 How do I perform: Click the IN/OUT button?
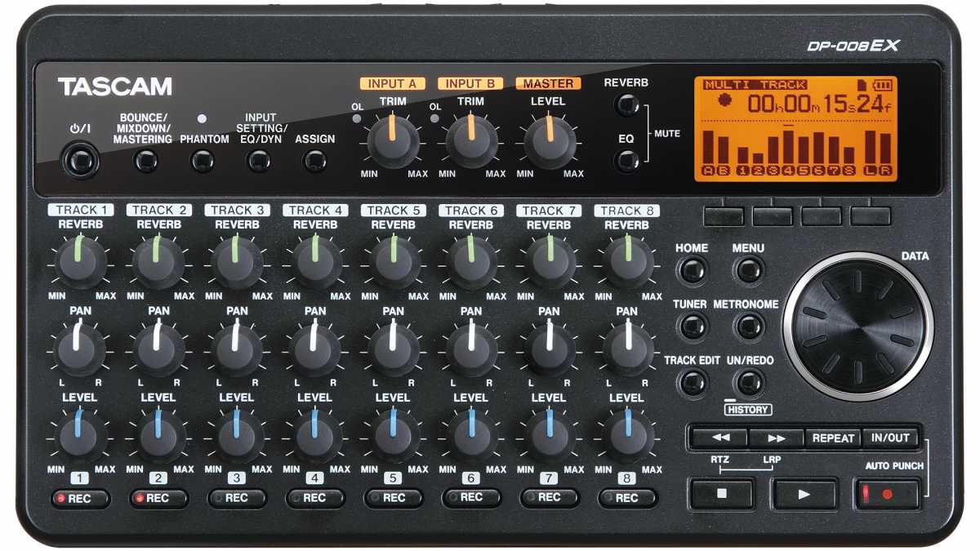click(890, 438)
